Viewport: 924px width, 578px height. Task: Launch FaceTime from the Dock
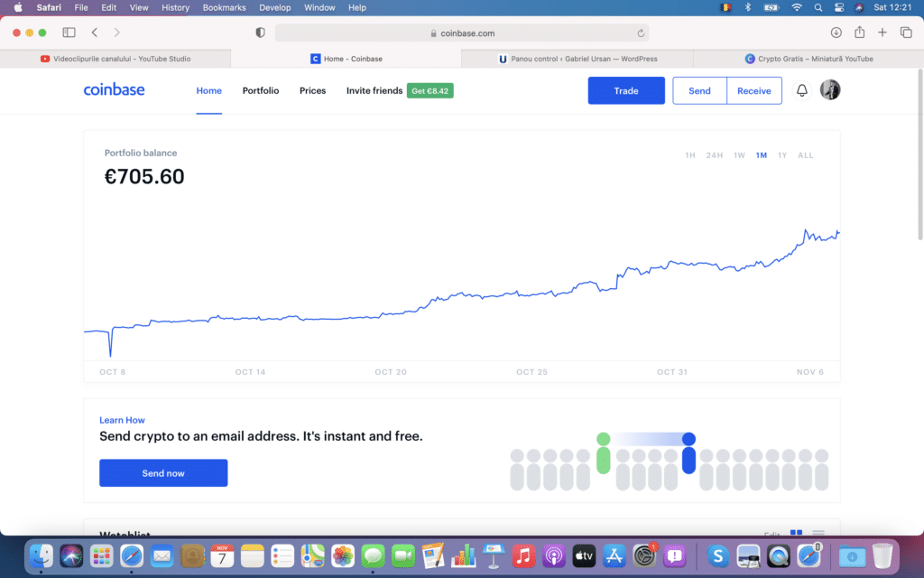click(x=403, y=555)
